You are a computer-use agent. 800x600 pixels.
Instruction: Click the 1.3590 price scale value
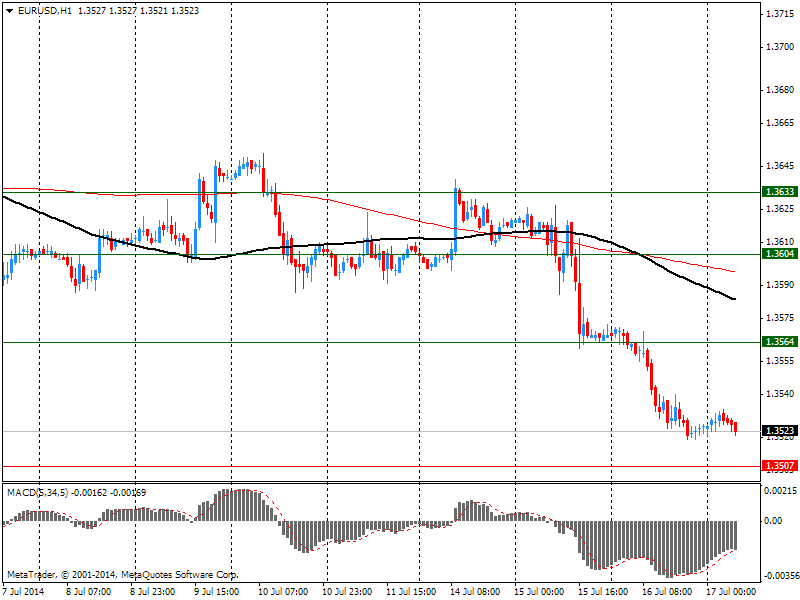780,285
